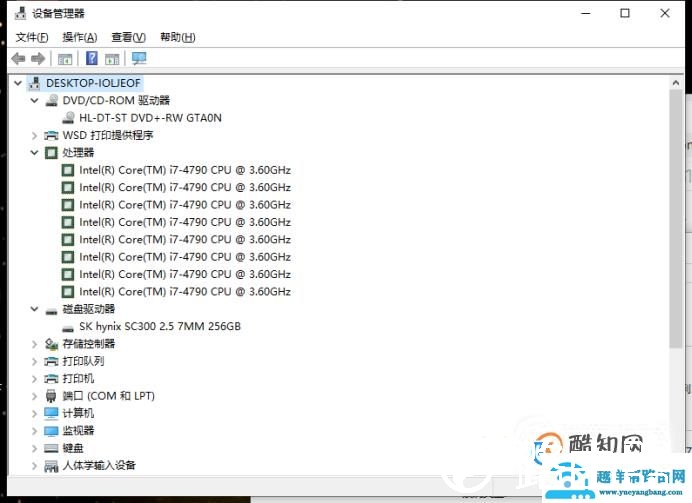Close the 设备管理器 window

pos(665,14)
